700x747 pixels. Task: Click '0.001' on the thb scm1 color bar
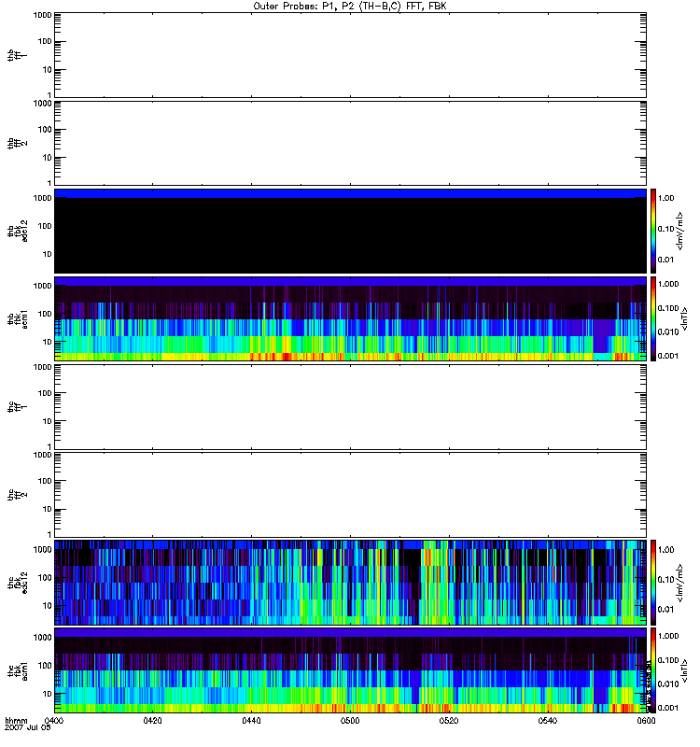coord(668,356)
